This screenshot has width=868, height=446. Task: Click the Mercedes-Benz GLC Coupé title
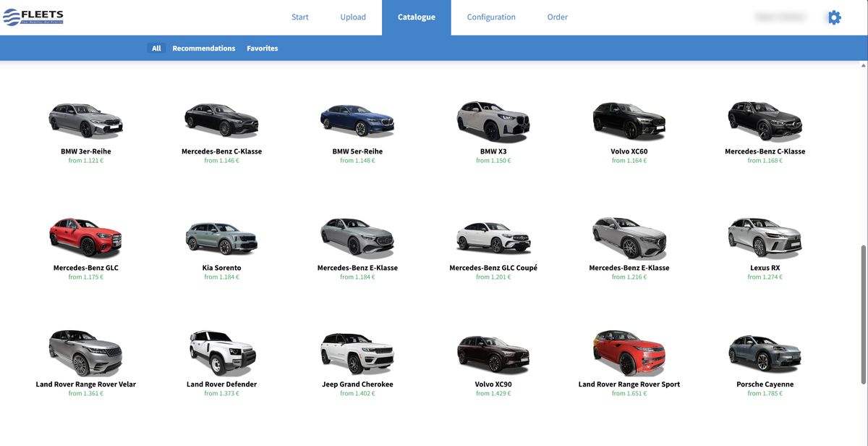[493, 268]
